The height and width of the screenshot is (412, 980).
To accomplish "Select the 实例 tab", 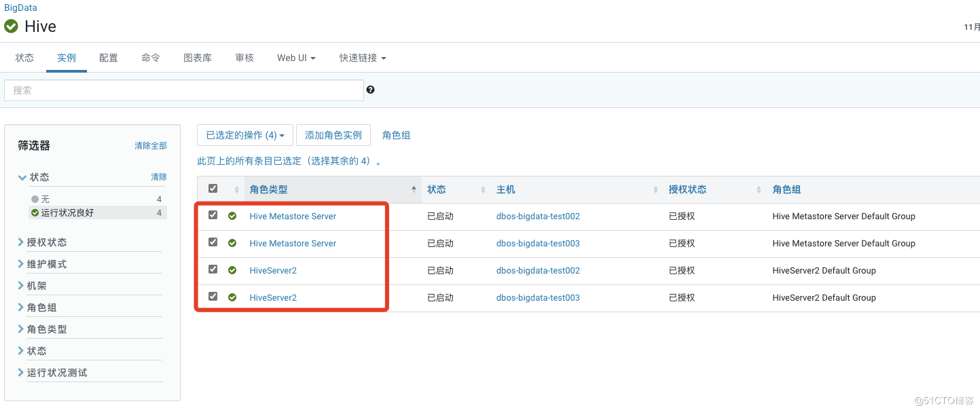I will coord(67,58).
